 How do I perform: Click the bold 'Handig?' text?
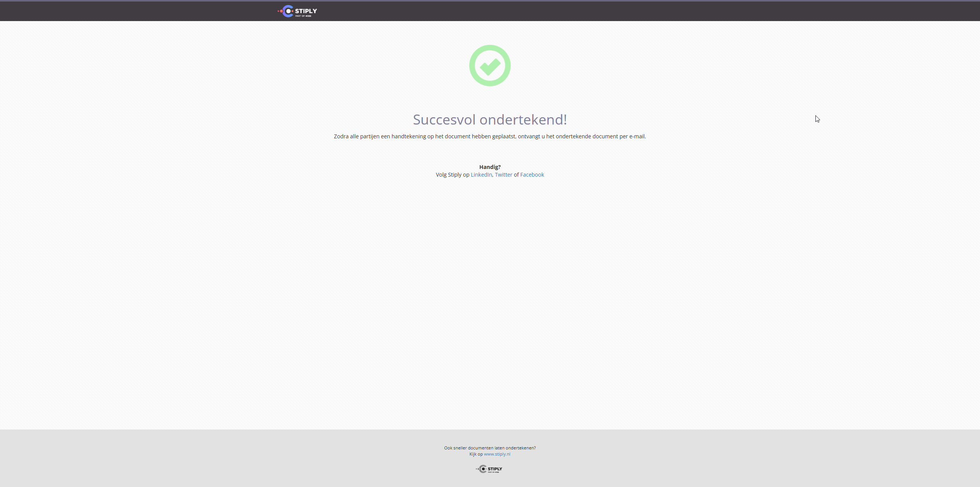coord(490,167)
